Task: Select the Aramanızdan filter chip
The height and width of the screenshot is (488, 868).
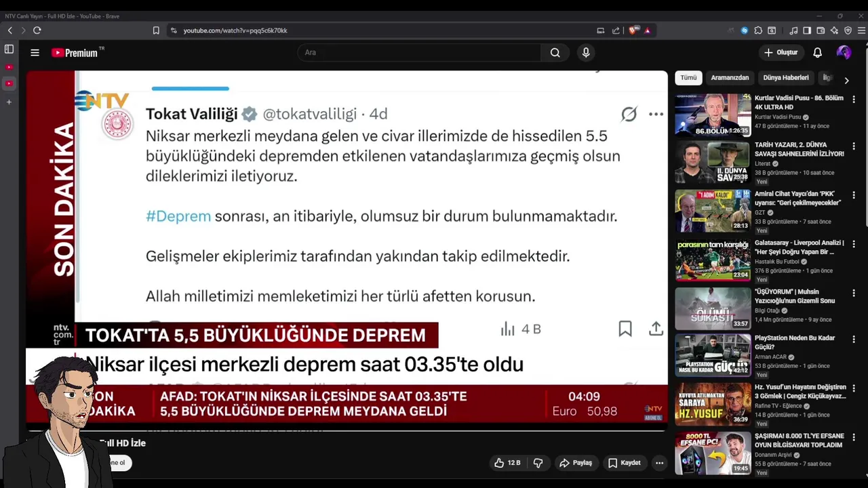Action: coord(730,78)
